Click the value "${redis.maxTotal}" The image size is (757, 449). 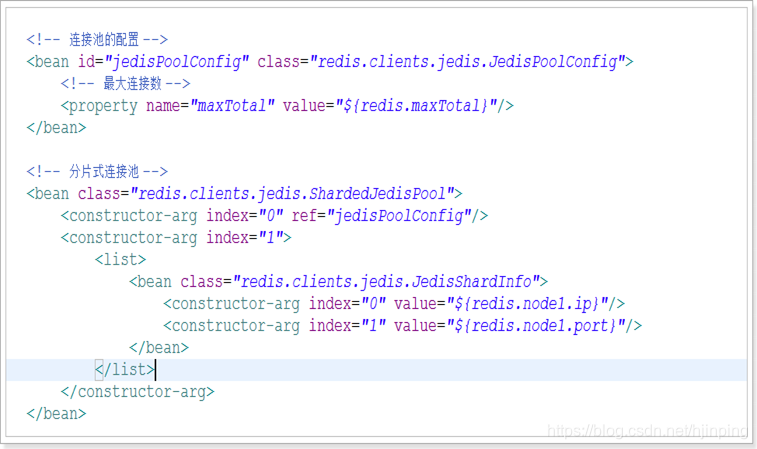click(x=417, y=106)
